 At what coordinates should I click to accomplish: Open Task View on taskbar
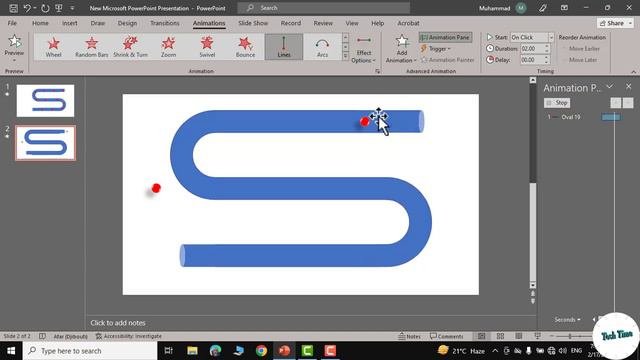point(168,351)
